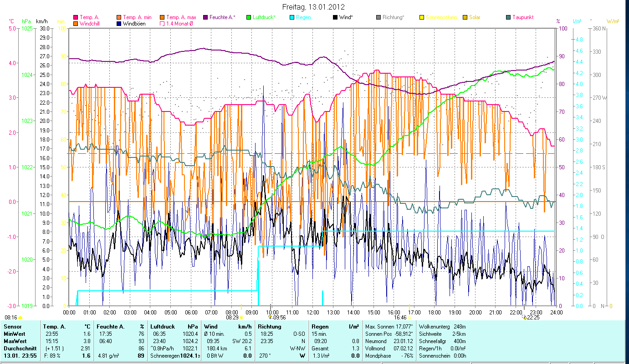
Task: Select the Temp. A. min legend swatch
Action: 119,17
